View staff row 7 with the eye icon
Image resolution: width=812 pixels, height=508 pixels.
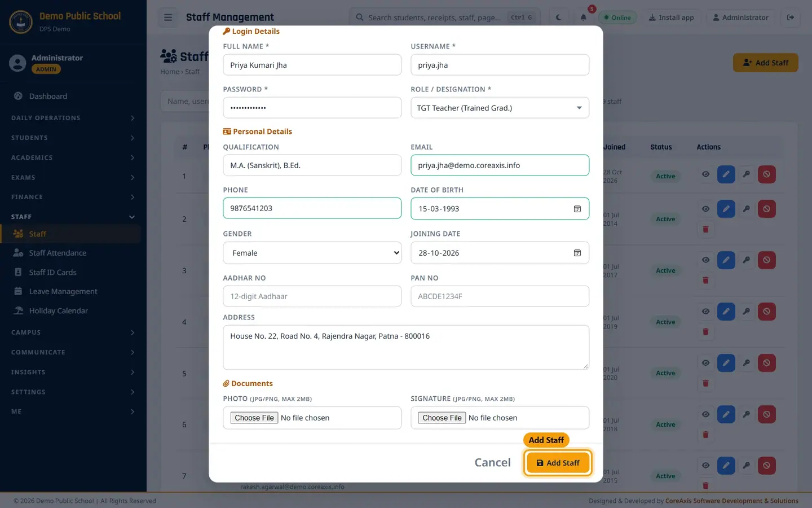(705, 466)
